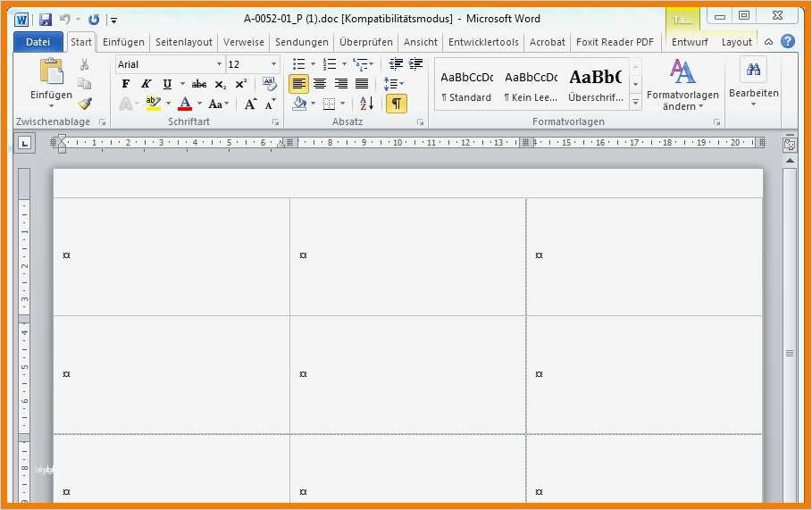Click the Grow Font icon

[250, 105]
